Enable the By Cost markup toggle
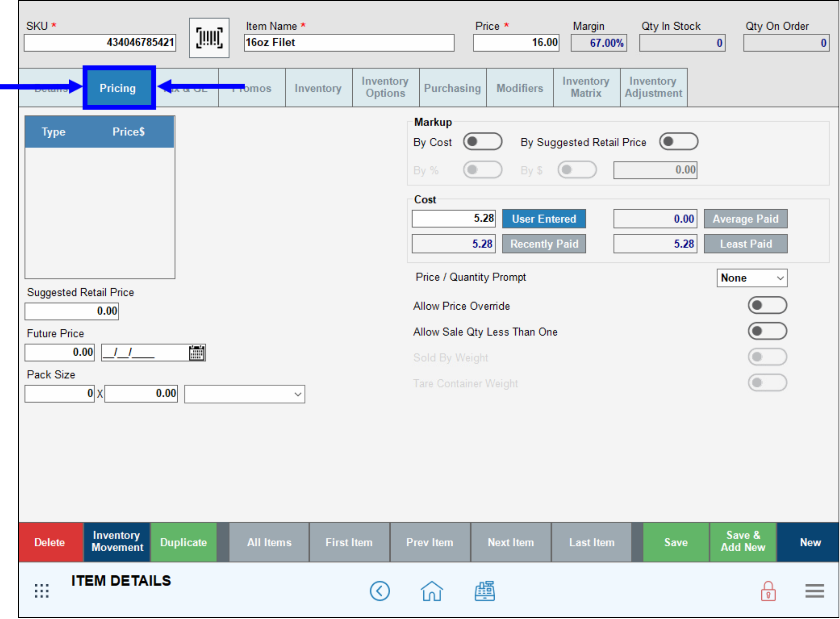The image size is (840, 619). point(483,141)
